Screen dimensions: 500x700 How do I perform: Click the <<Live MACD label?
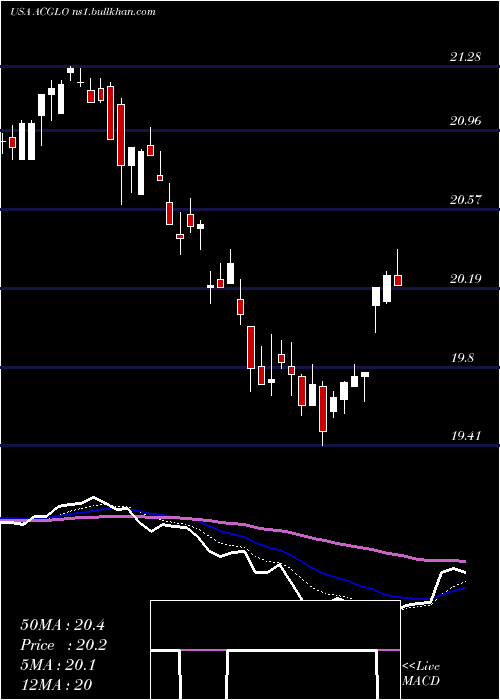tap(421, 673)
